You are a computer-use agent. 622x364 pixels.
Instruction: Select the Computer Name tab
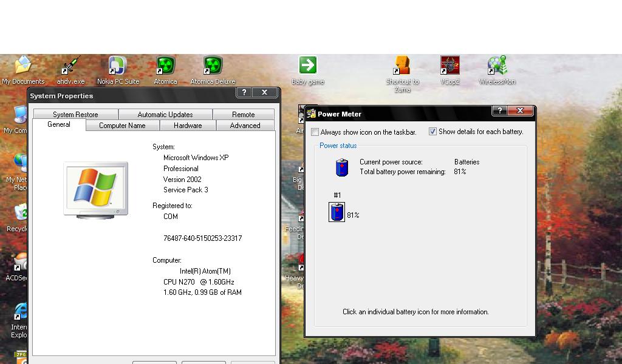122,126
